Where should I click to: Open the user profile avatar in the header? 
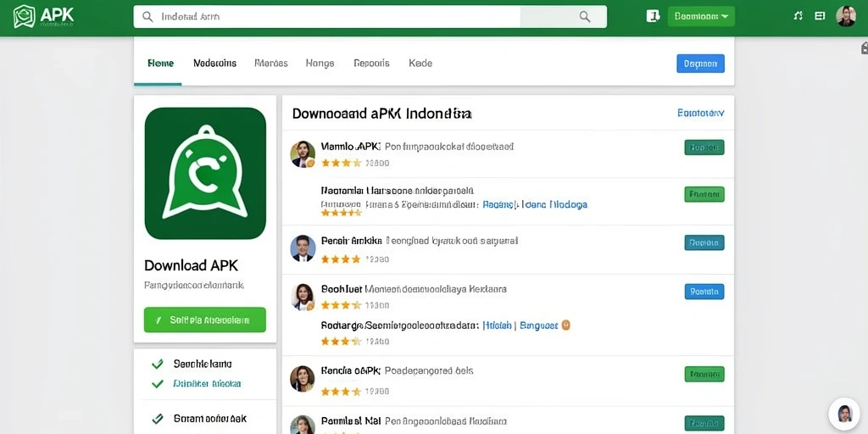pyautogui.click(x=846, y=16)
